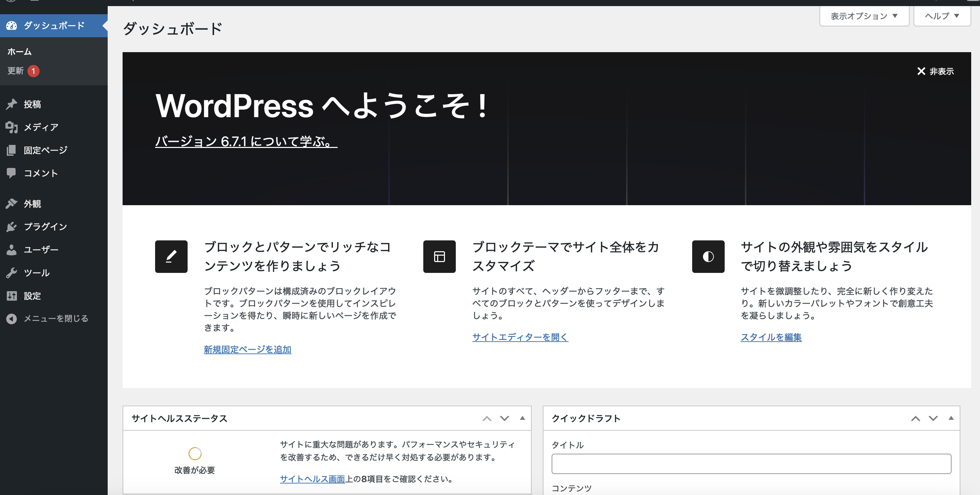The height and width of the screenshot is (495, 980).
Task: Hide the welcome panel with 非表示
Action: coord(936,71)
